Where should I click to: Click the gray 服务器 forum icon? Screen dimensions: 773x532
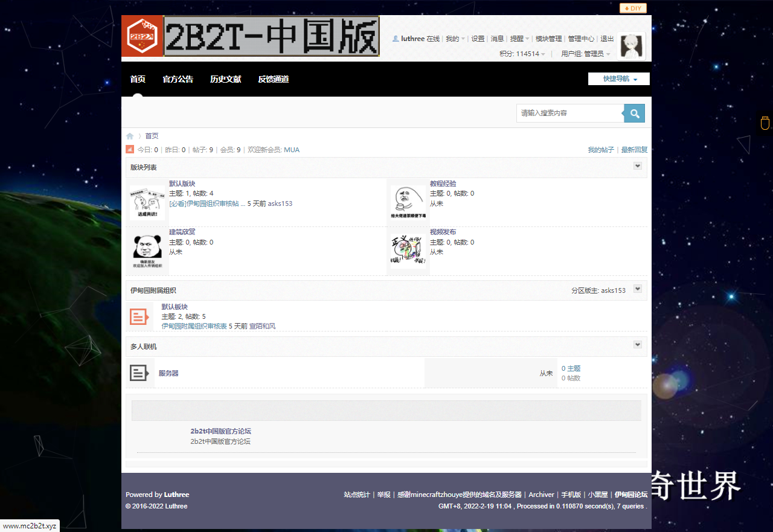click(x=140, y=373)
